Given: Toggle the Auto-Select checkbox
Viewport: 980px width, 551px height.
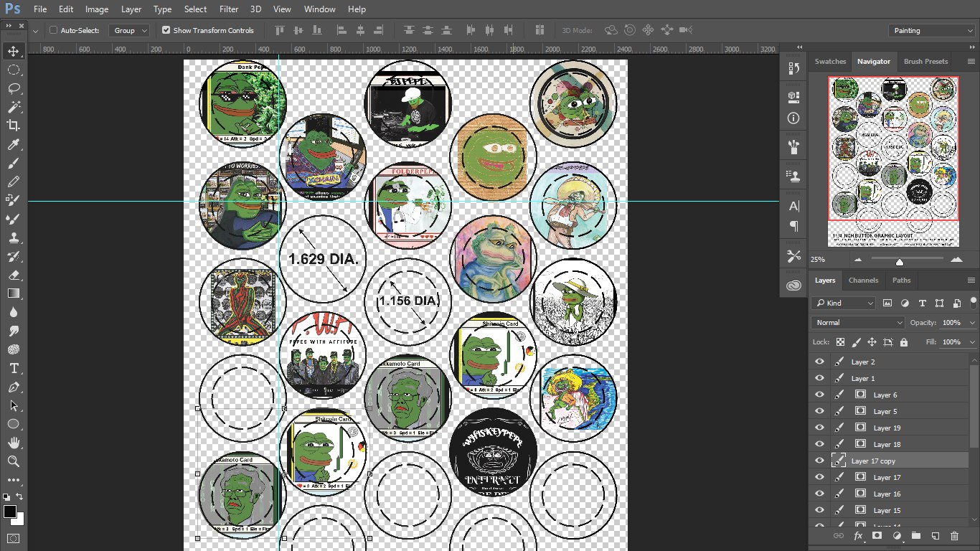Looking at the screenshot, I should 53,30.
